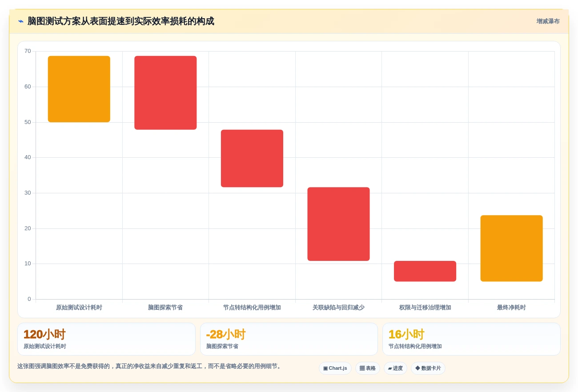Click x-axis label 最终净耗时

(511, 308)
